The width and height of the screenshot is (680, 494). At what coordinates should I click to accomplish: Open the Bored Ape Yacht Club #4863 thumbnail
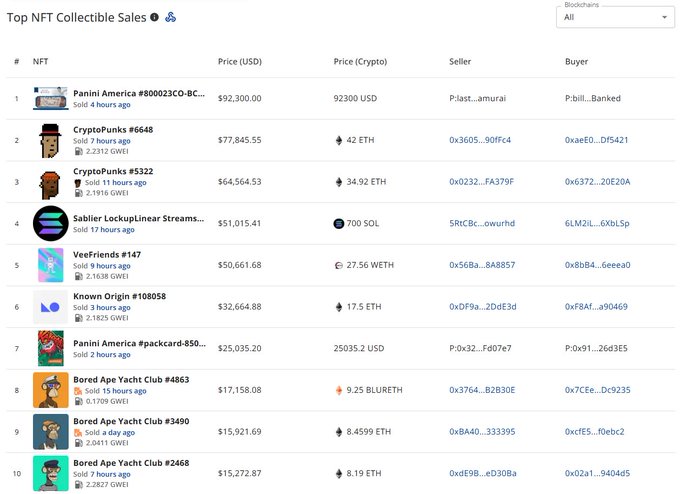(x=51, y=390)
